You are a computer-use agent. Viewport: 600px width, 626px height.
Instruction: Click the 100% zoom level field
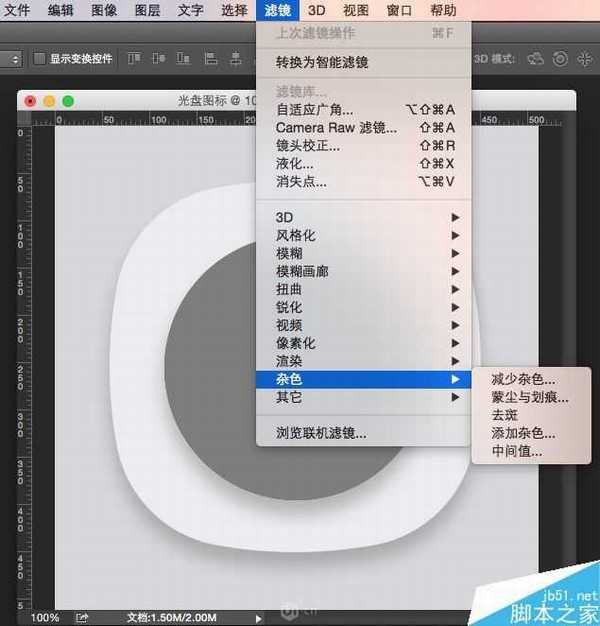[x=45, y=618]
